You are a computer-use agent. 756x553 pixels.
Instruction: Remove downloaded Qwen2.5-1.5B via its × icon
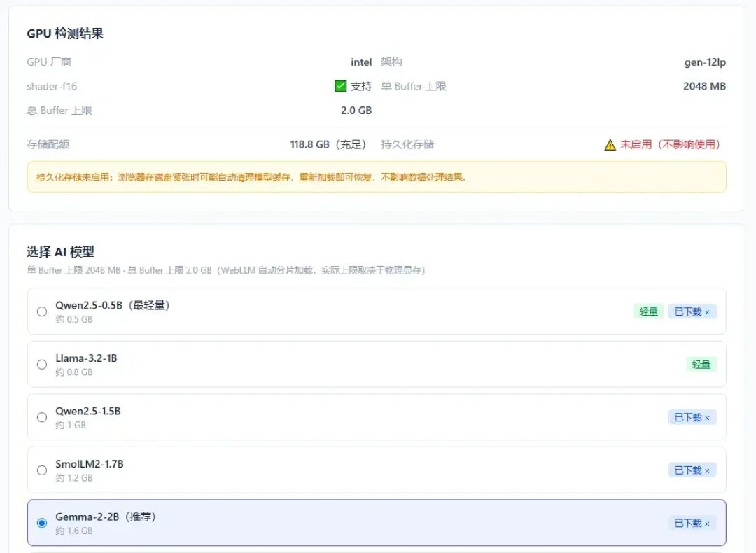point(707,418)
